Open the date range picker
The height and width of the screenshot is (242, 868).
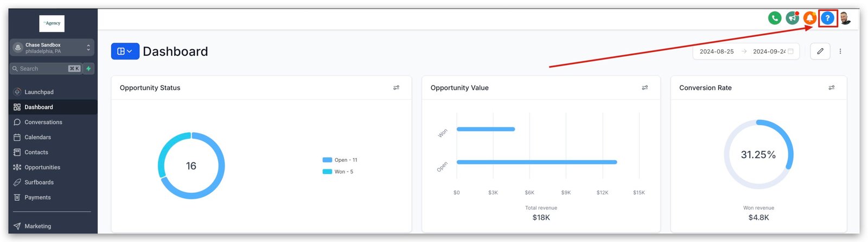pyautogui.click(x=745, y=51)
